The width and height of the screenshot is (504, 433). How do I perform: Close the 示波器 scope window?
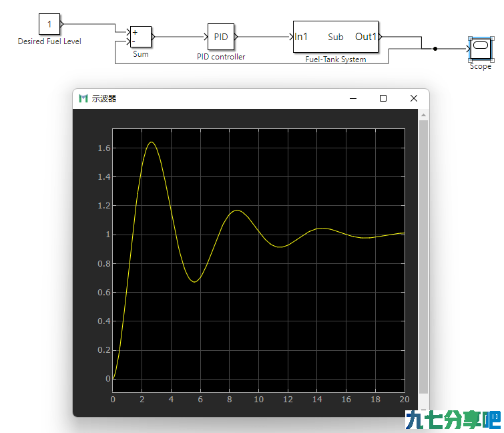pyautogui.click(x=414, y=98)
